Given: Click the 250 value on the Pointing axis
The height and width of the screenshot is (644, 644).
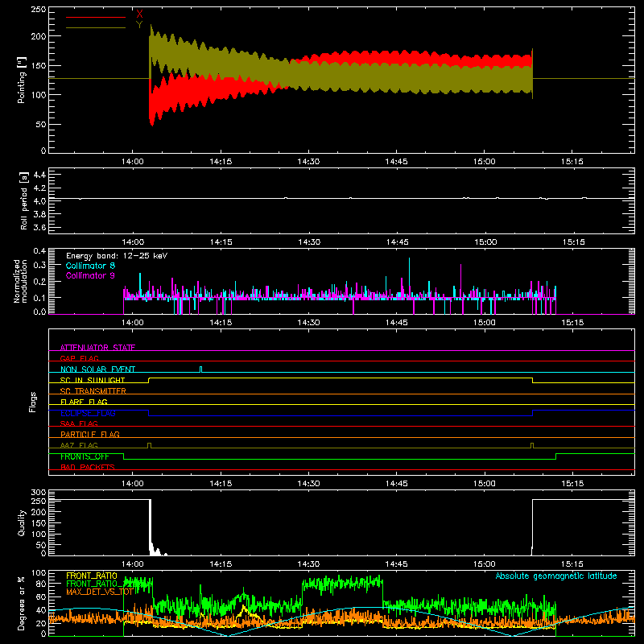Looking at the screenshot, I should click(38, 10).
